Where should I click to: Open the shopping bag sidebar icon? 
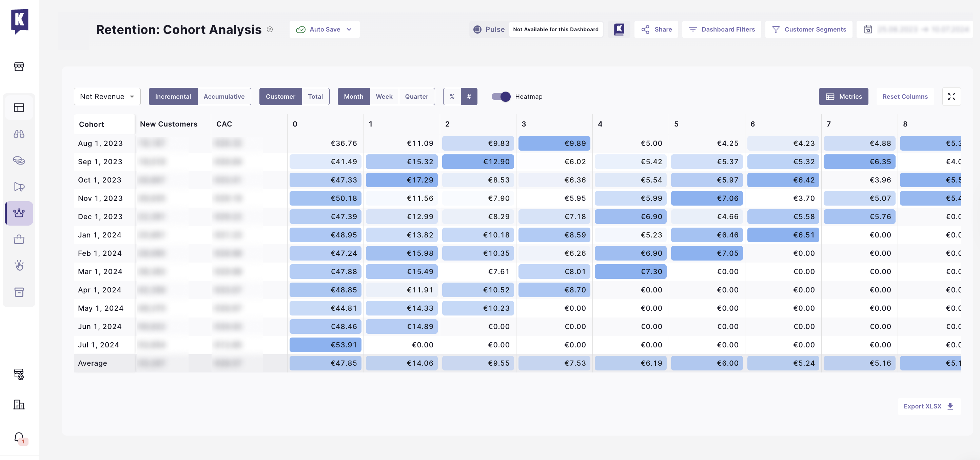pyautogui.click(x=19, y=239)
